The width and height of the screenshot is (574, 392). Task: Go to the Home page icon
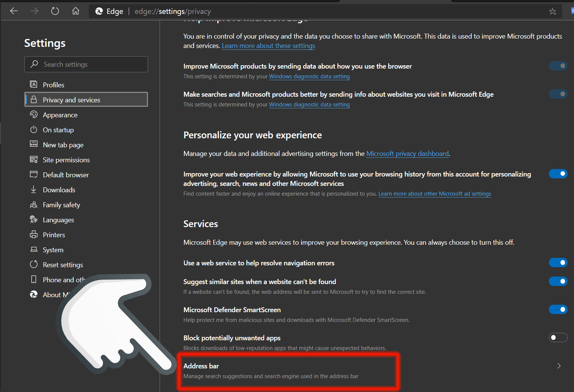tap(76, 11)
